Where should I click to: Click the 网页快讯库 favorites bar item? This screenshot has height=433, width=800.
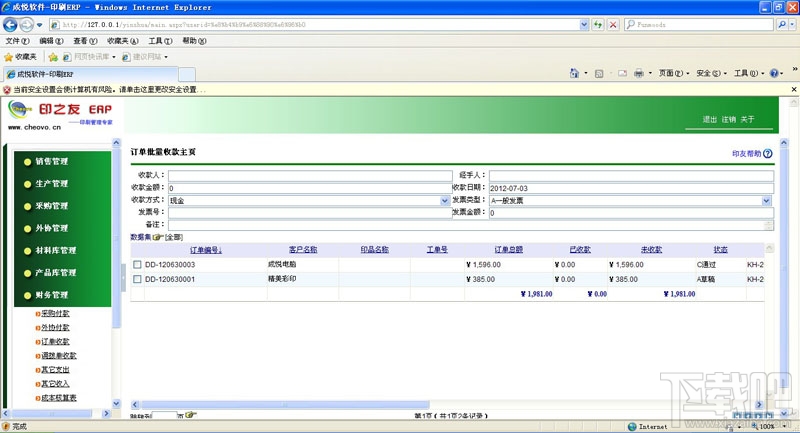click(x=89, y=57)
